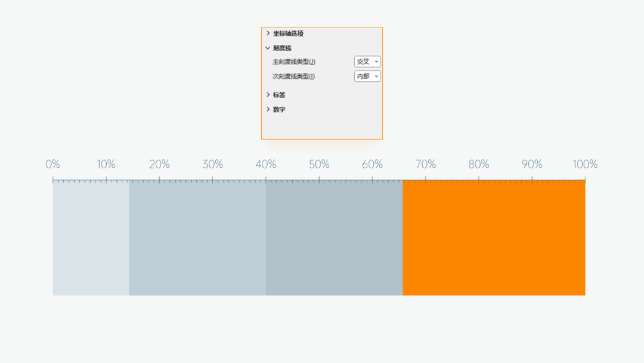The height and width of the screenshot is (363, 644).
Task: Click the 70% axis label
Action: 426,164
